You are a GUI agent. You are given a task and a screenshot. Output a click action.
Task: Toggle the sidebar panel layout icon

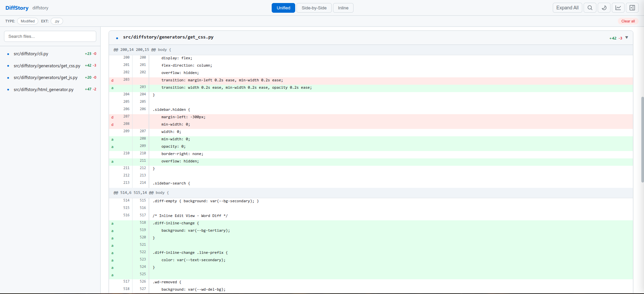632,8
